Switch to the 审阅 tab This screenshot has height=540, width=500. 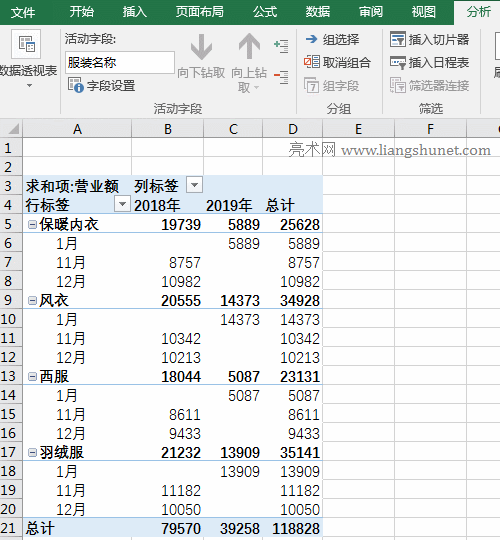click(x=371, y=12)
